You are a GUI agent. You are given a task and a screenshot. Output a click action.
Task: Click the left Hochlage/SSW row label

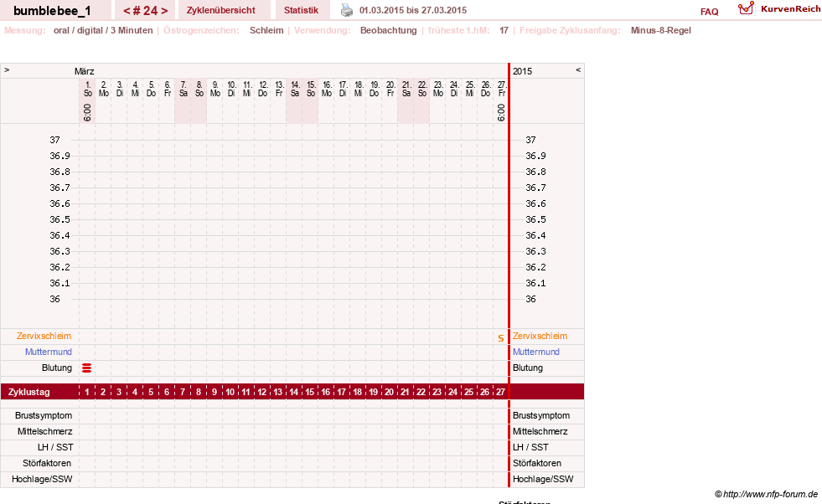[42, 479]
